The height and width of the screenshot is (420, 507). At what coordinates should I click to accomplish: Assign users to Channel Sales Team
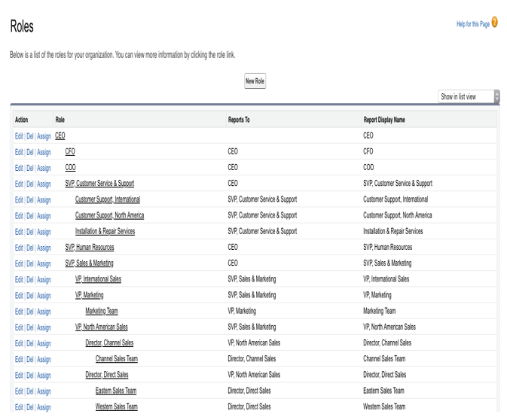44,360
